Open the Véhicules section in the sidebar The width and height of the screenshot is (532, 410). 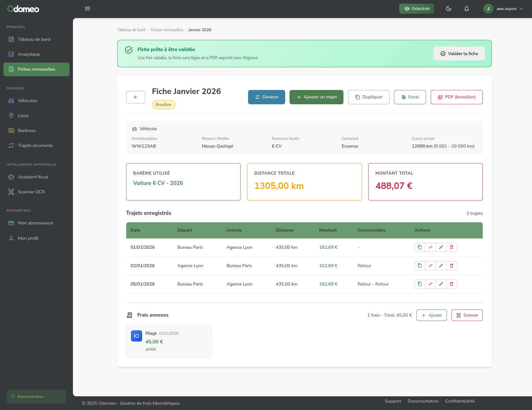[x=27, y=101]
